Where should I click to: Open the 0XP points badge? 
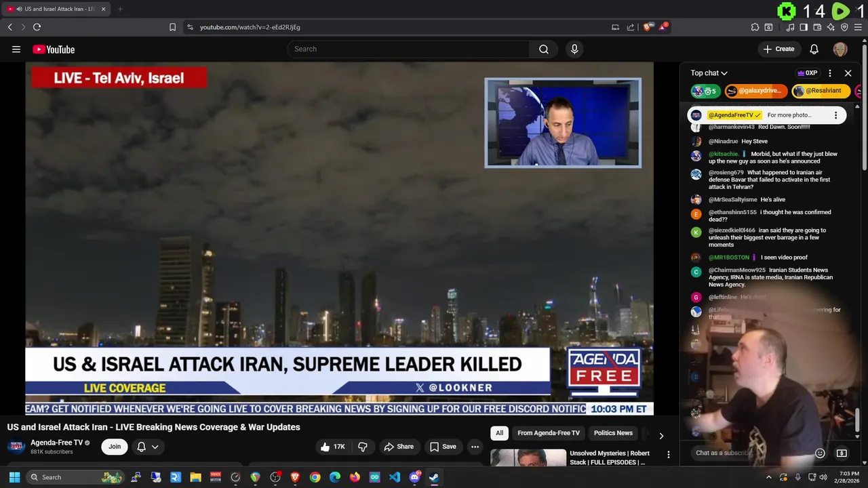pyautogui.click(x=807, y=73)
